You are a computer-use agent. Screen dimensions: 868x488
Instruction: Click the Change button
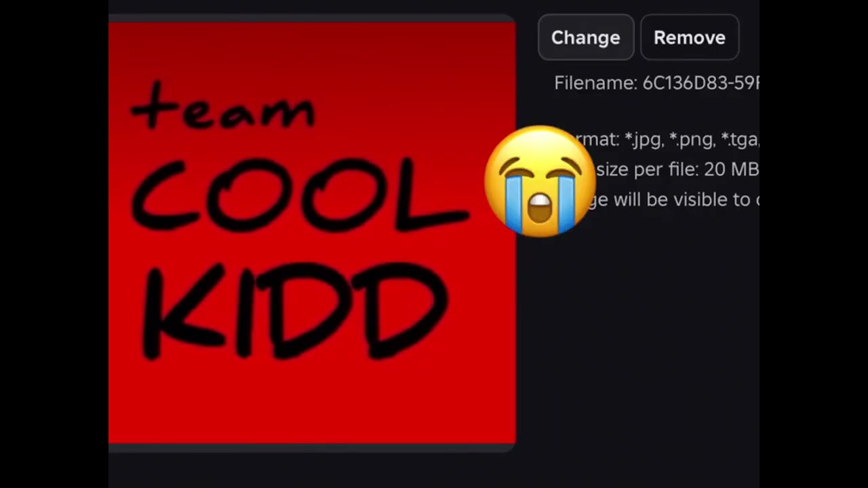(586, 37)
